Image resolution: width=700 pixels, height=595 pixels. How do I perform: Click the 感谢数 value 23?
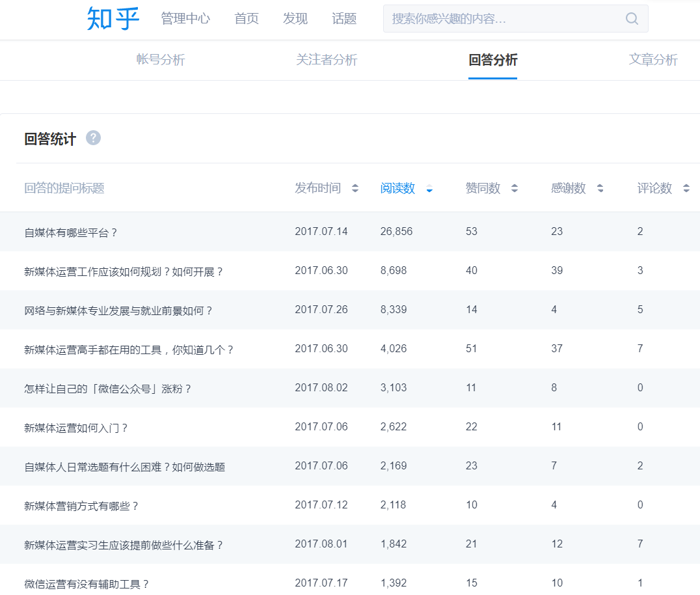point(557,231)
